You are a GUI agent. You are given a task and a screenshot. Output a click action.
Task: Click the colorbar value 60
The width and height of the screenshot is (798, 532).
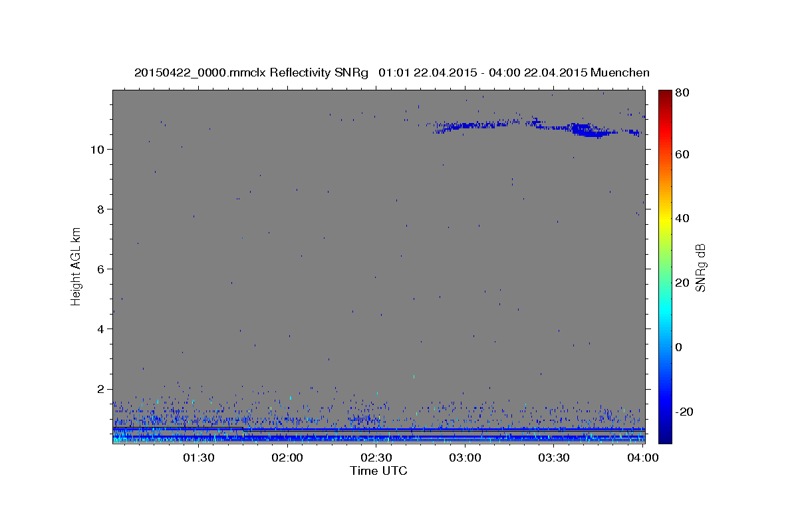coord(682,154)
